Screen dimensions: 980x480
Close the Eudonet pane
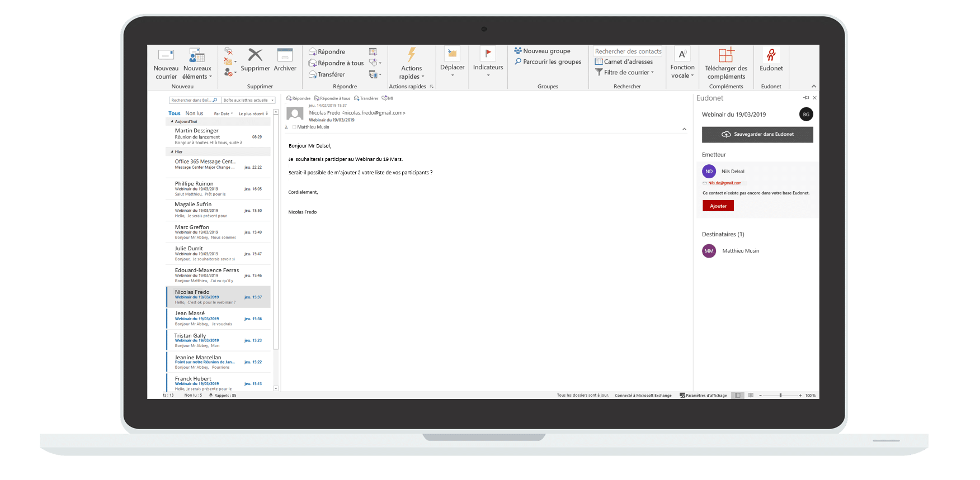pos(814,98)
